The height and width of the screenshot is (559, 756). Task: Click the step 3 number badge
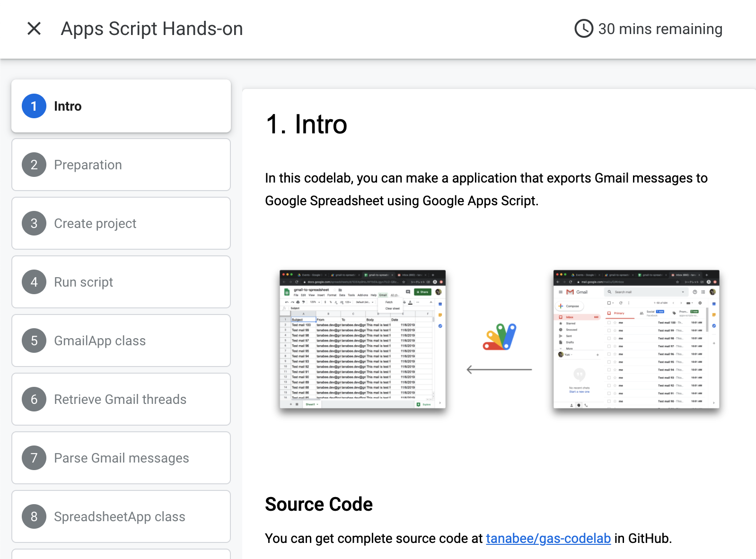pyautogui.click(x=34, y=223)
